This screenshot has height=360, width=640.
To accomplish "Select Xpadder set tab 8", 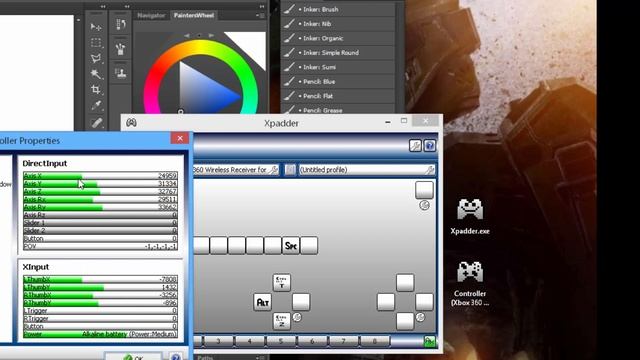I will [375, 341].
